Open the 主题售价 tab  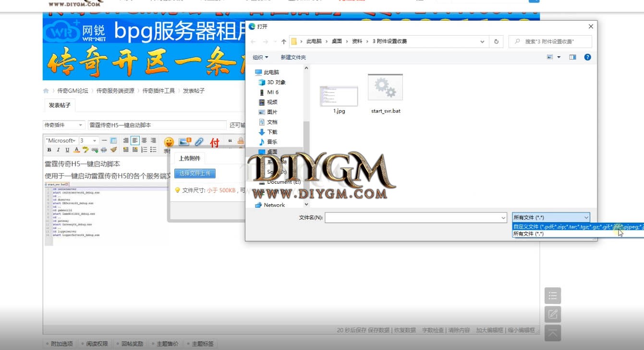(x=165, y=344)
